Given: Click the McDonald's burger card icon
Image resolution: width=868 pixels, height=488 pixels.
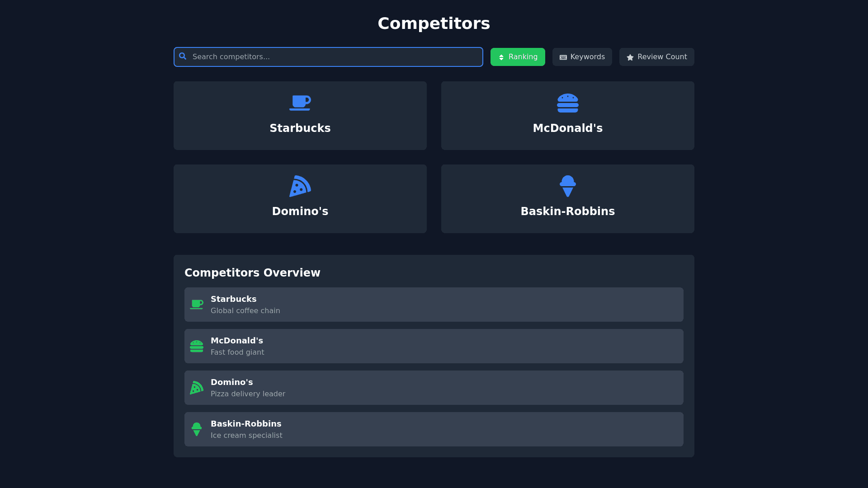Looking at the screenshot, I should (x=567, y=103).
